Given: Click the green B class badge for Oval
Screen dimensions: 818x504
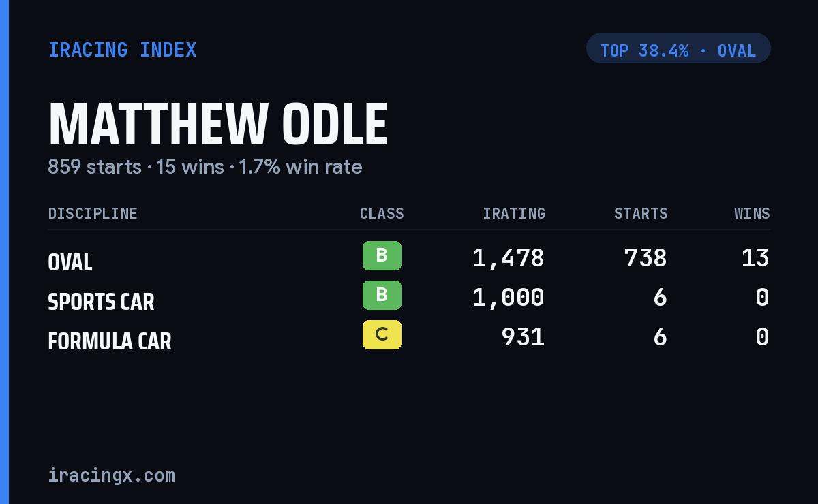Looking at the screenshot, I should point(382,255).
